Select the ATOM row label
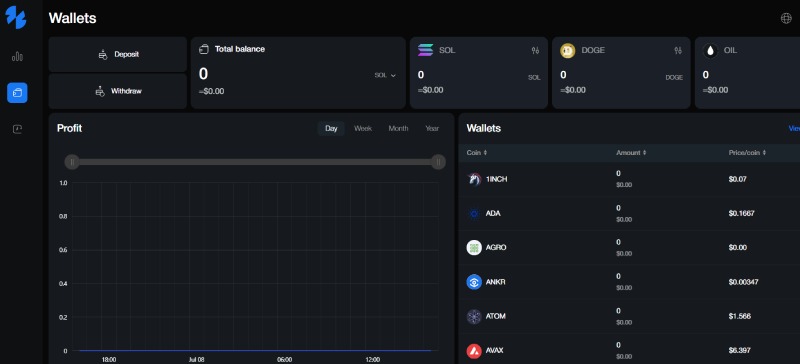 point(495,316)
